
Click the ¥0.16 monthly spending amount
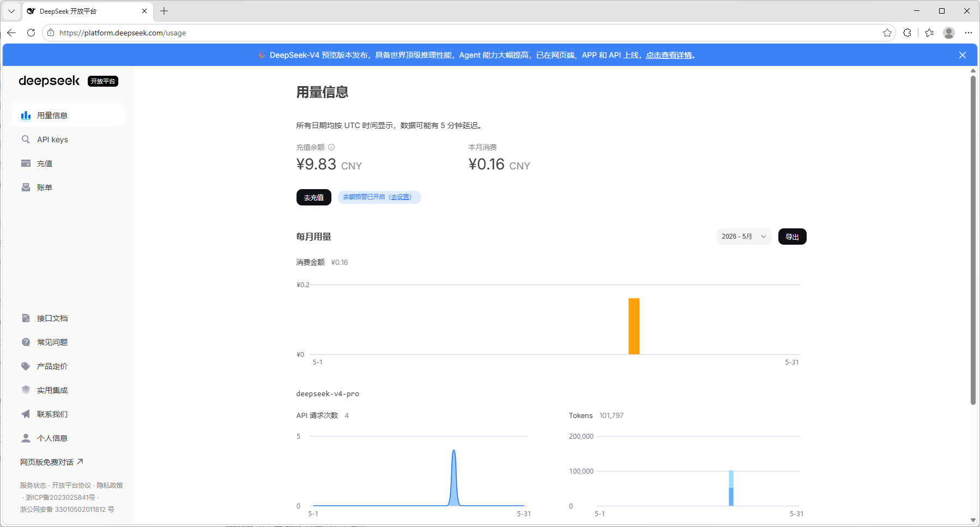487,164
